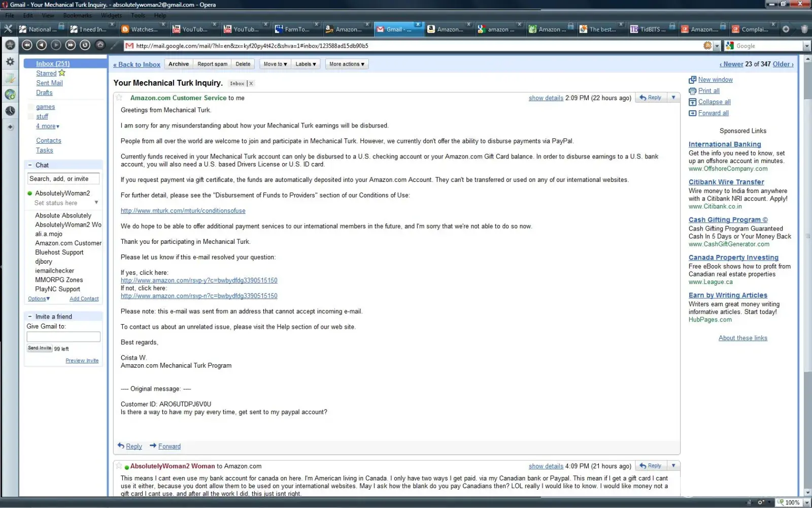Viewport: 812px width, 508px height.
Task: Open the Tools menu
Action: (x=138, y=15)
